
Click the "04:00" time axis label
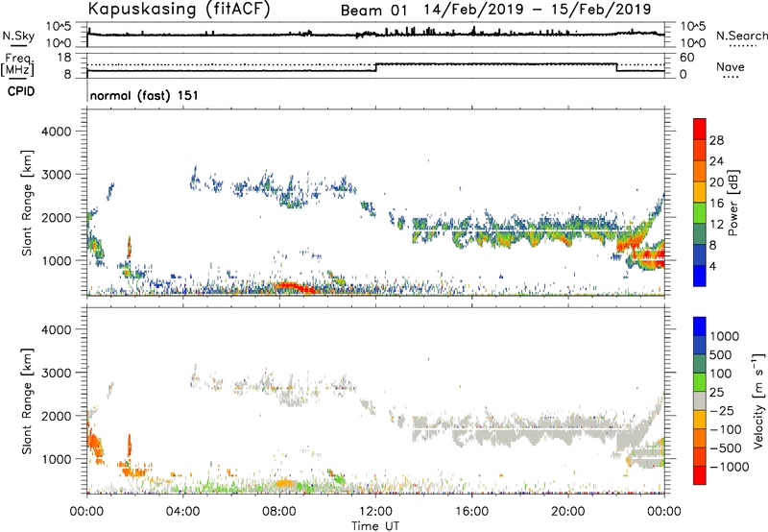coord(182,512)
